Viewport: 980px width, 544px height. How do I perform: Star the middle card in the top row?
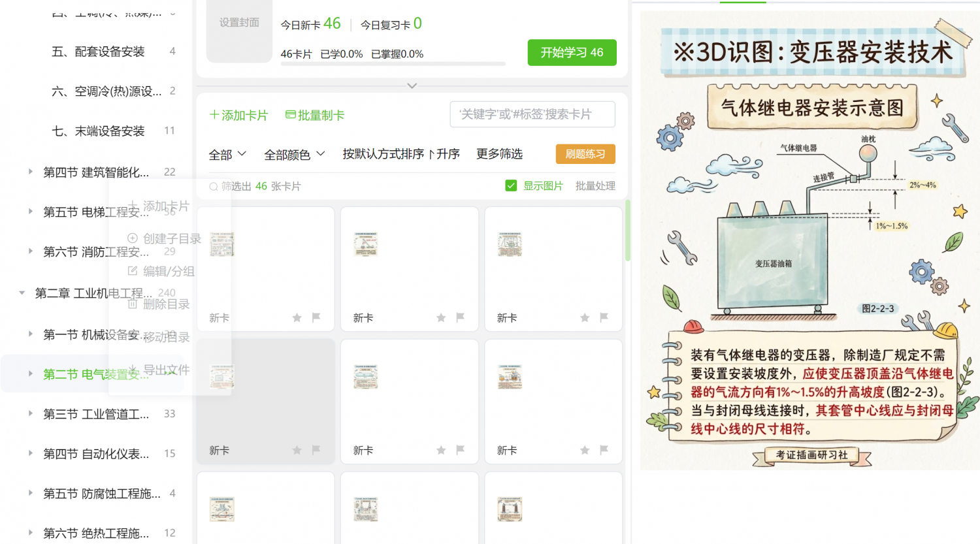(x=441, y=317)
